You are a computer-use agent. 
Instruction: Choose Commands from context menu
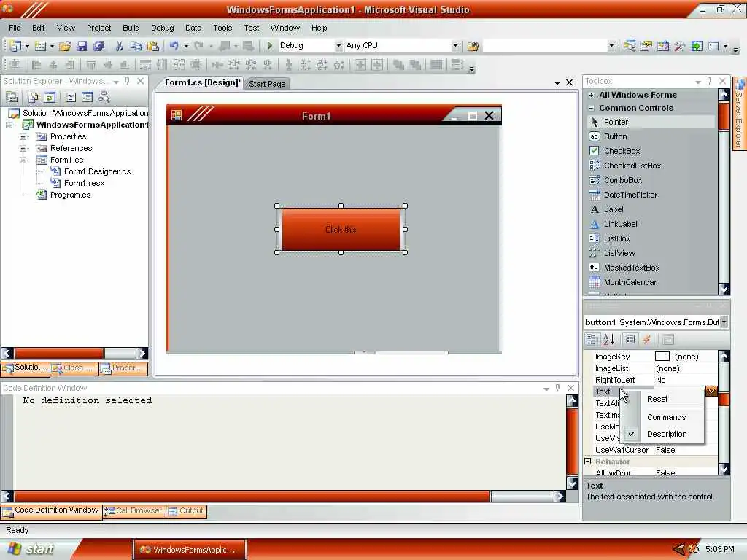tap(666, 417)
